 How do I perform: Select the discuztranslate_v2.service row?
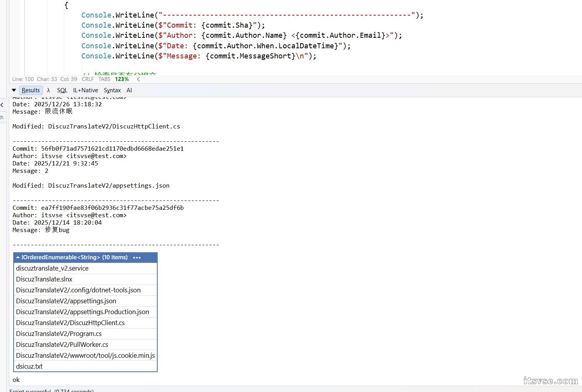(85, 268)
